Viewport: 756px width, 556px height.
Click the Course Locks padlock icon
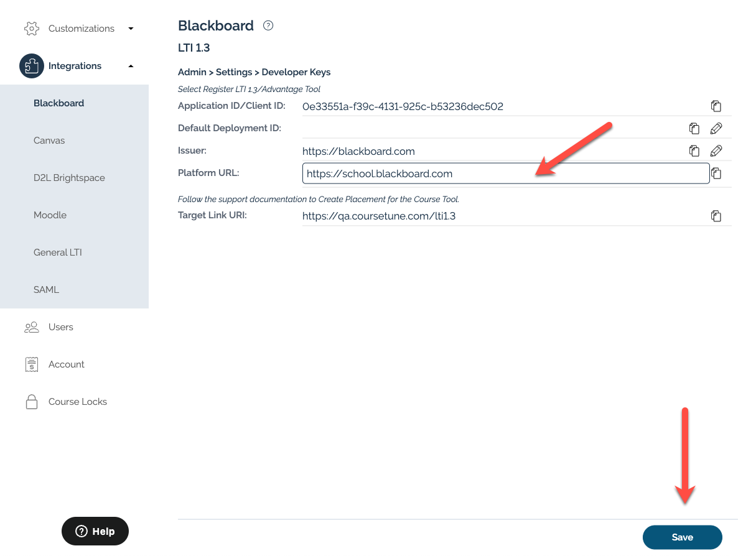click(x=31, y=402)
